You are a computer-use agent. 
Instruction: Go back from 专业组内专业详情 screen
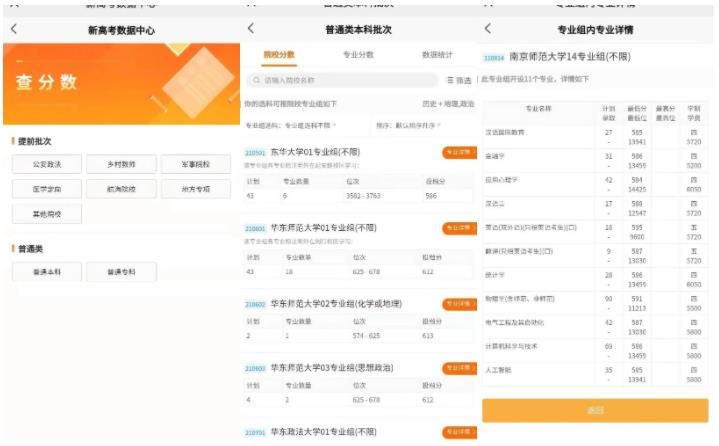click(488, 28)
